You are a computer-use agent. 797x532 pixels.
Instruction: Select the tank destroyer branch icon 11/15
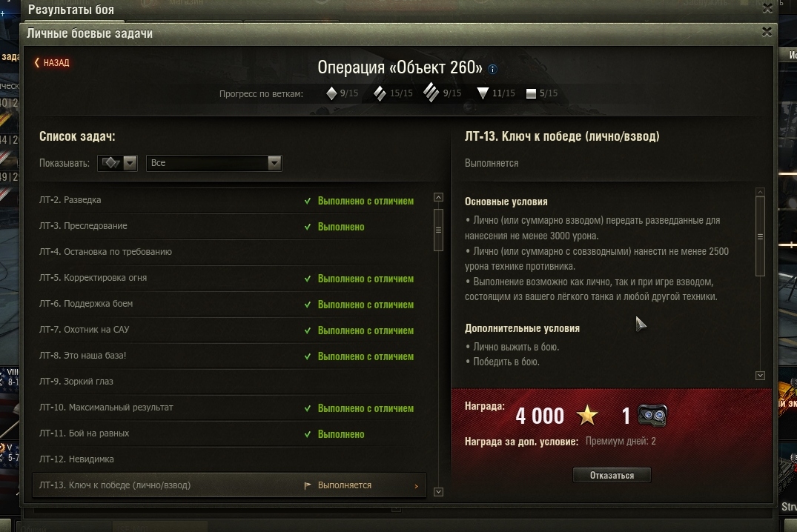pos(483,93)
